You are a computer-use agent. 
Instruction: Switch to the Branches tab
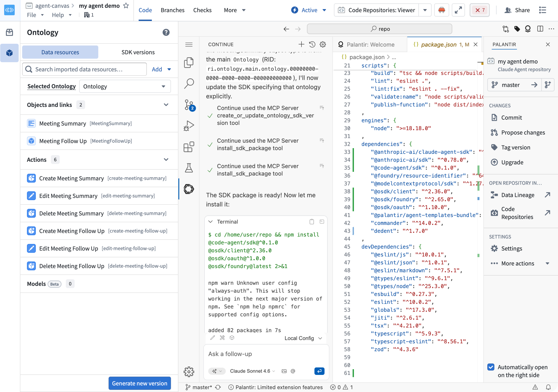173,10
